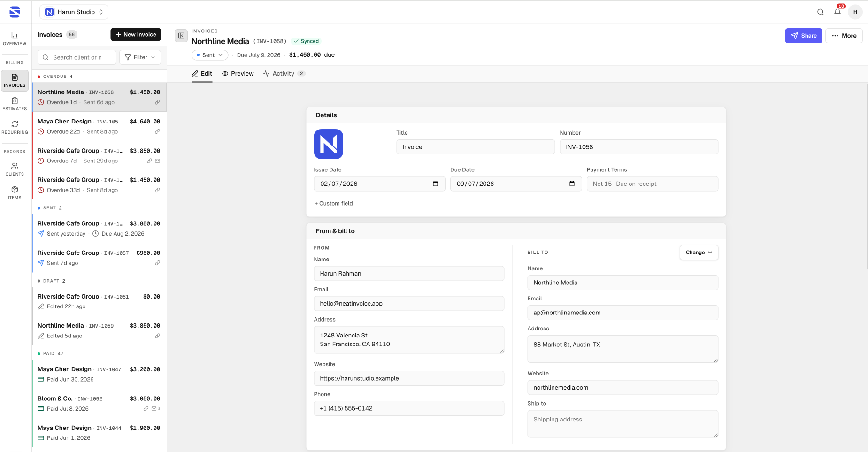Switch to the Activity tab
Viewport: 868px width, 452px height.
coord(284,74)
